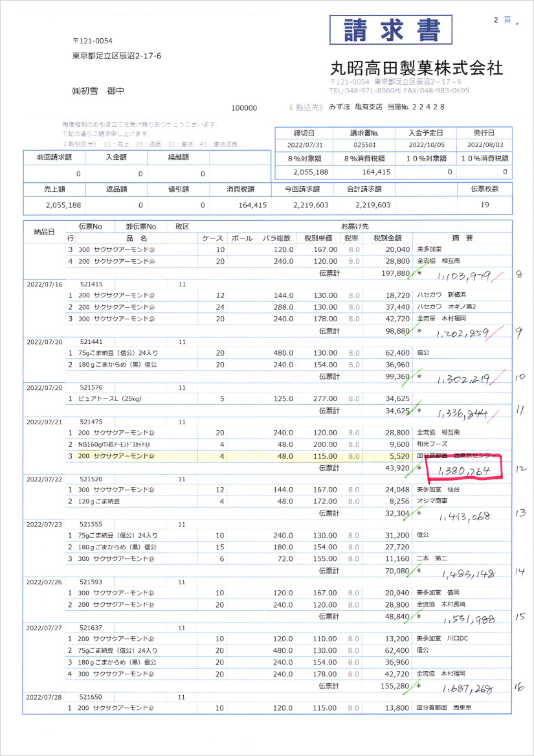Select the 発行日 value 2022/08/03
534x756 pixels.
click(x=484, y=144)
